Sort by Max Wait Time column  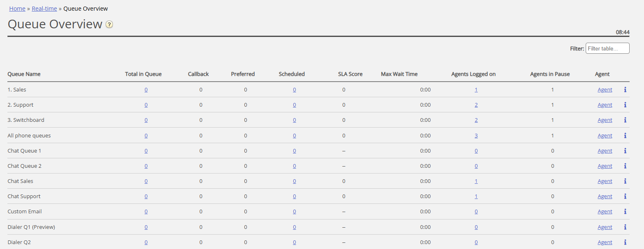(x=399, y=74)
